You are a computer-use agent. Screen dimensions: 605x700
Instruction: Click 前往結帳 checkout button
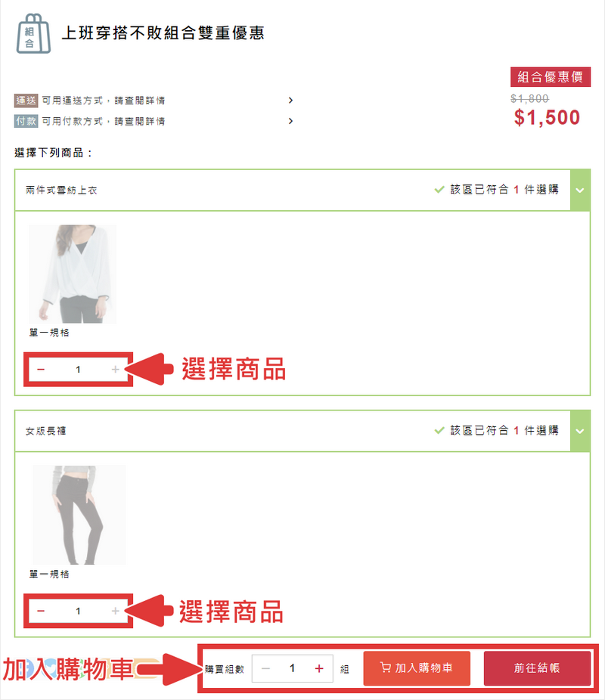[x=537, y=667]
